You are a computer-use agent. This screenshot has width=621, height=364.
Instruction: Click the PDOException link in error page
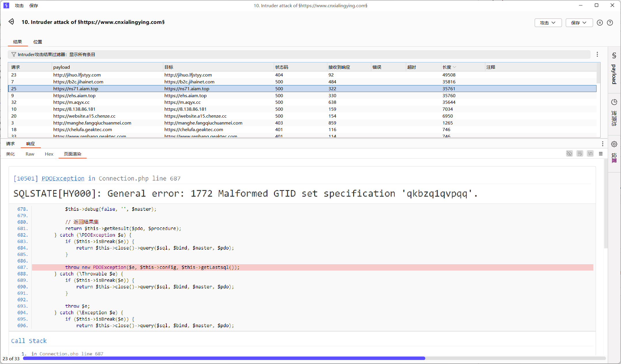click(x=63, y=179)
